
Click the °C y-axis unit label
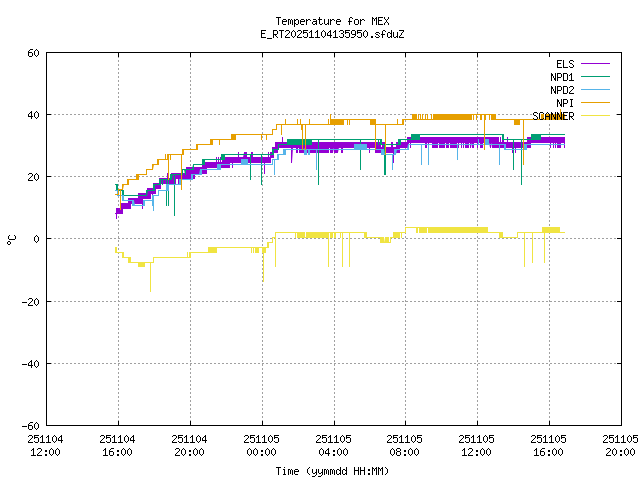tap(12, 239)
